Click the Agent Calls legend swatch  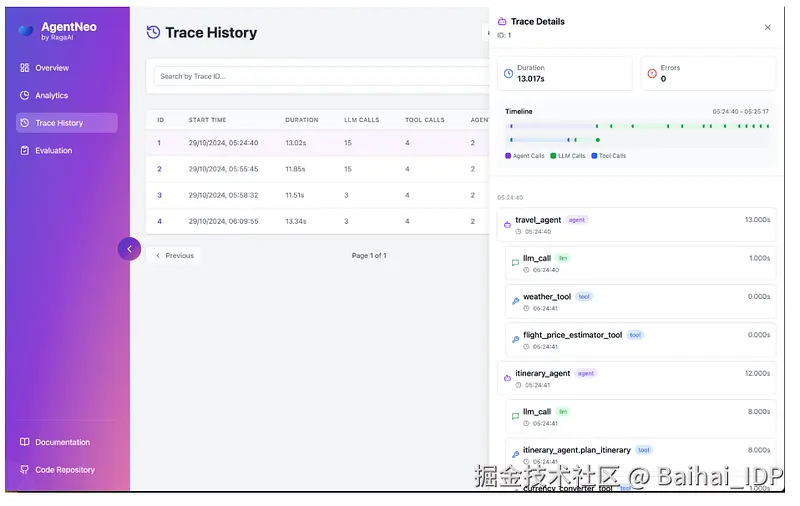(508, 156)
